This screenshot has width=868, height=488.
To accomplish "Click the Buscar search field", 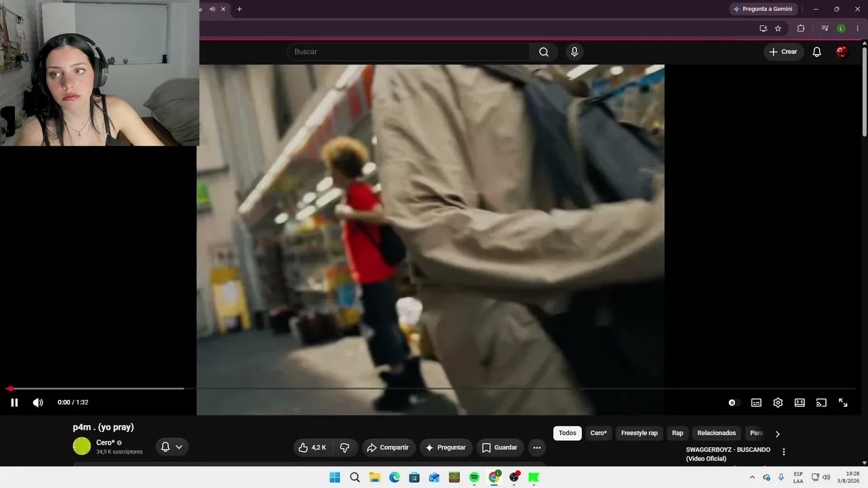I will tap(408, 52).
